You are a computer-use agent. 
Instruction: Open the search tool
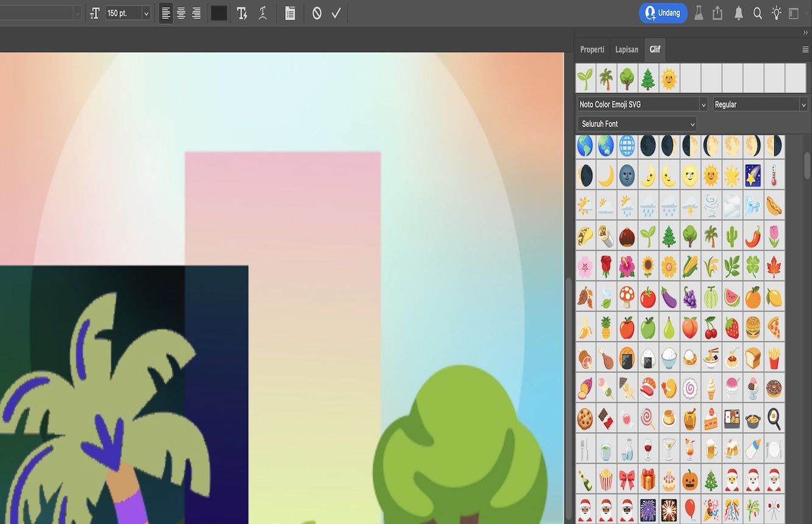pos(758,13)
